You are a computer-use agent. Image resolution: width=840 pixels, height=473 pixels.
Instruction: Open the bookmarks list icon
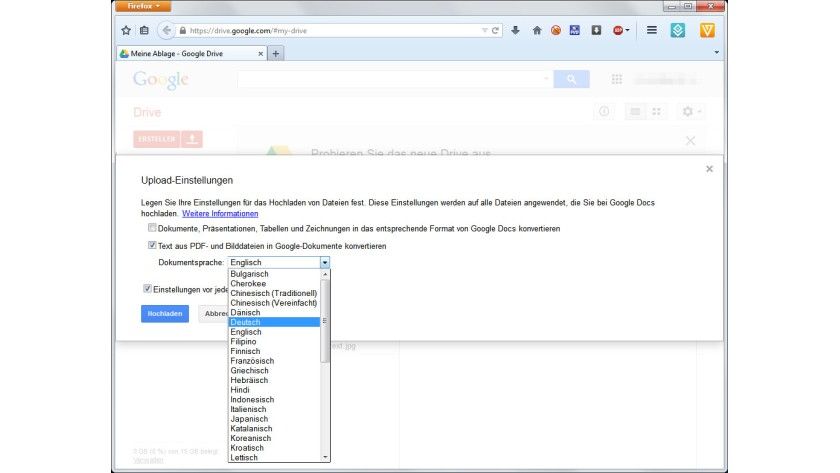[144, 31]
